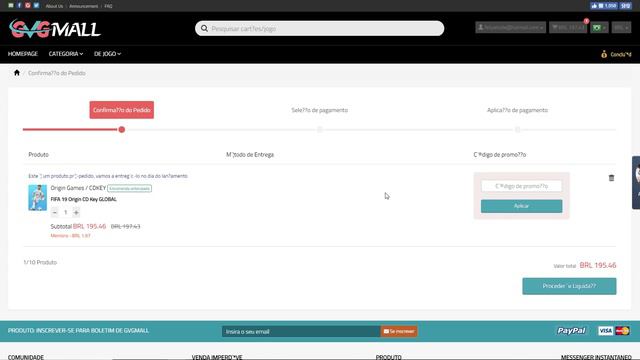The width and height of the screenshot is (640, 360).
Task: Click the Facebook share button
Action: coord(625,6)
